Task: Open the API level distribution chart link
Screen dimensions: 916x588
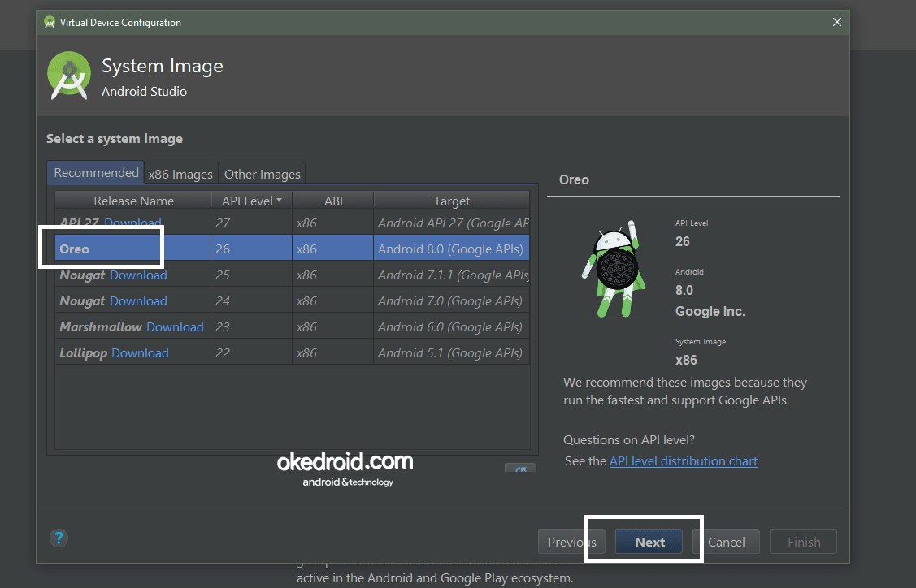Action: (684, 460)
